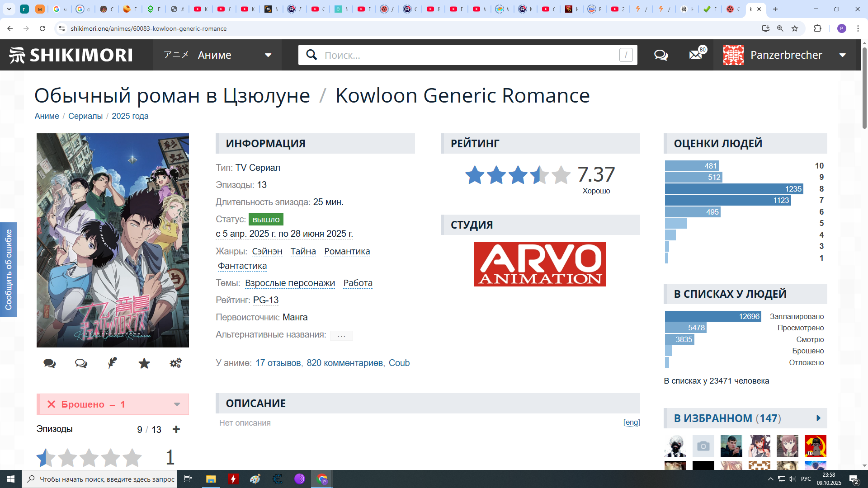Select the Романтика genre tag

(347, 251)
